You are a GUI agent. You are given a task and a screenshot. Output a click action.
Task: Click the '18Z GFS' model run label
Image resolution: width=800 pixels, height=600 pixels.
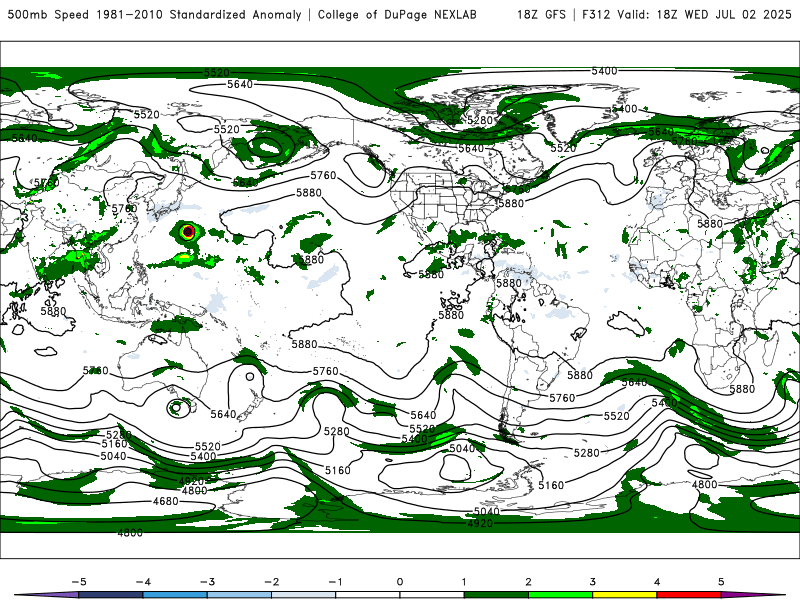[x=541, y=14]
